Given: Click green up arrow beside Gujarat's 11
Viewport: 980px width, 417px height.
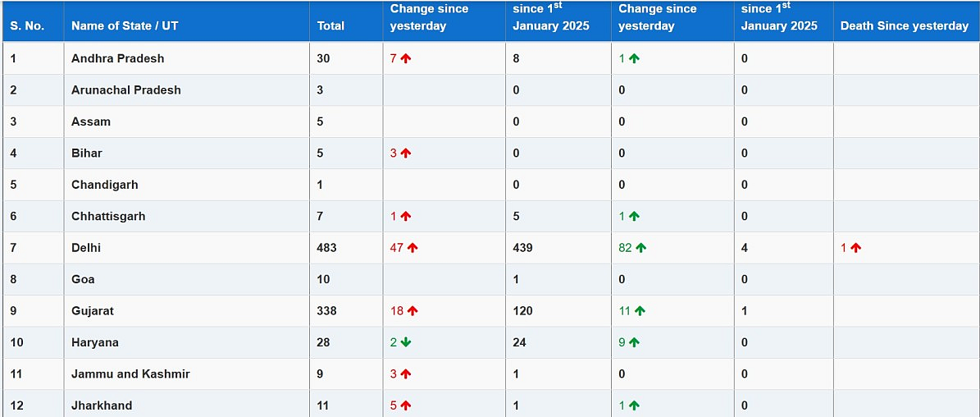Looking at the screenshot, I should click(640, 311).
